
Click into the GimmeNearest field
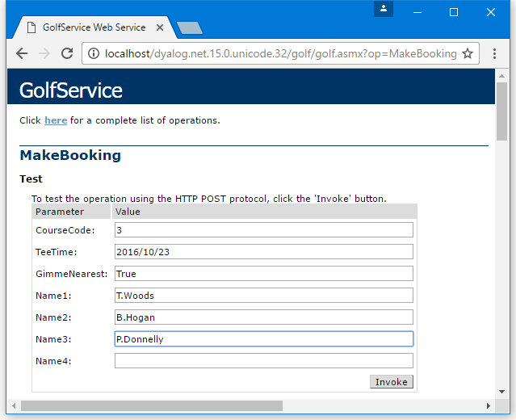(263, 274)
